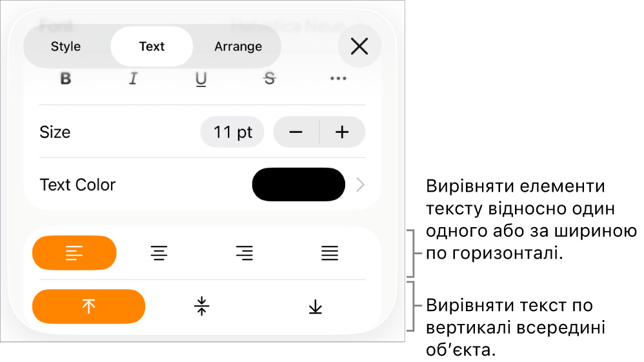Select left text alignment
This screenshot has width=644, height=362.
point(74,253)
